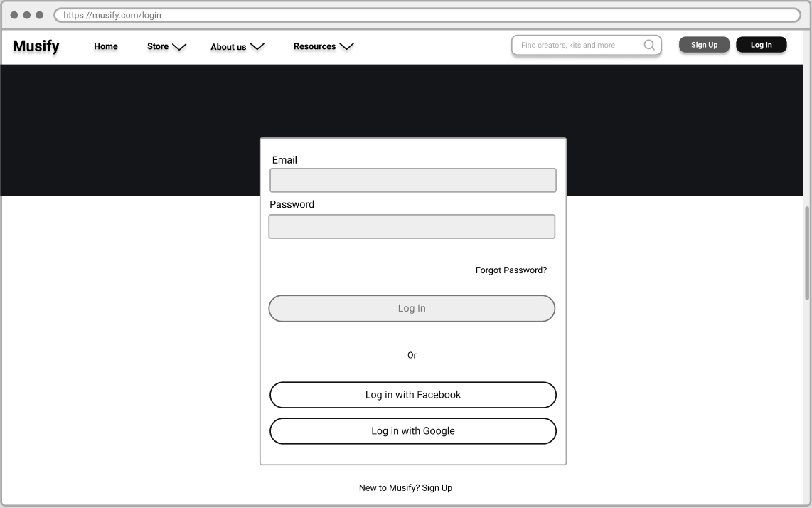
Task: Click into the Password field
Action: point(412,226)
